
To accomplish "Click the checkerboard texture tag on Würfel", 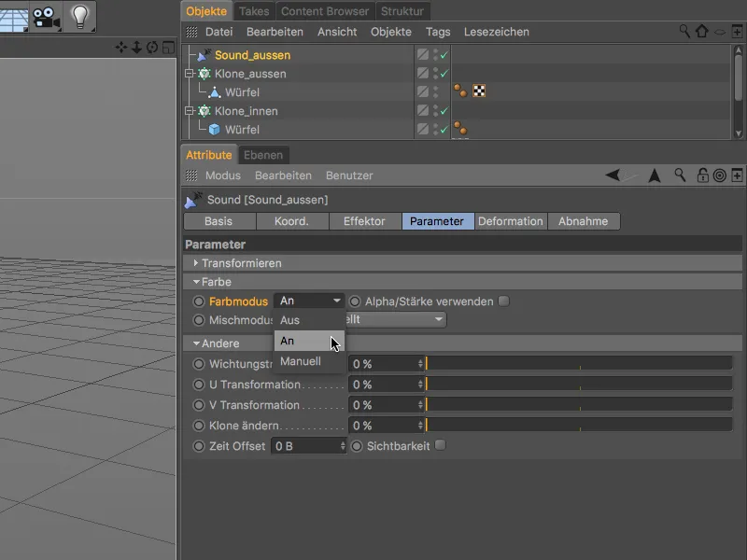I will (479, 91).
